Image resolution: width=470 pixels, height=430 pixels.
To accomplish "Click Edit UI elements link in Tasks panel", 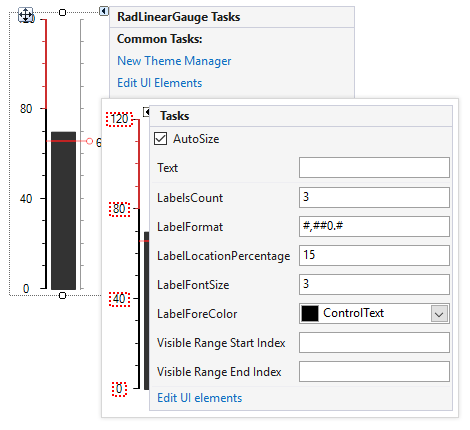I will point(200,398).
